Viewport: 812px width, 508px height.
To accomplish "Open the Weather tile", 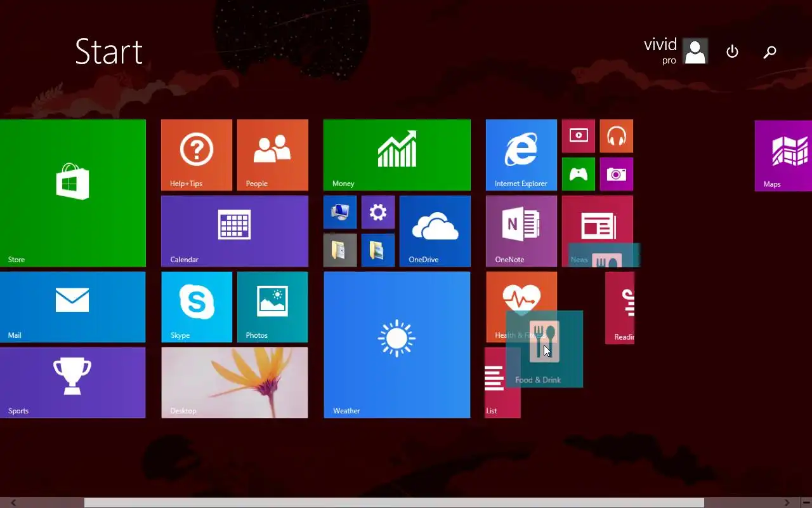I will click(x=397, y=345).
